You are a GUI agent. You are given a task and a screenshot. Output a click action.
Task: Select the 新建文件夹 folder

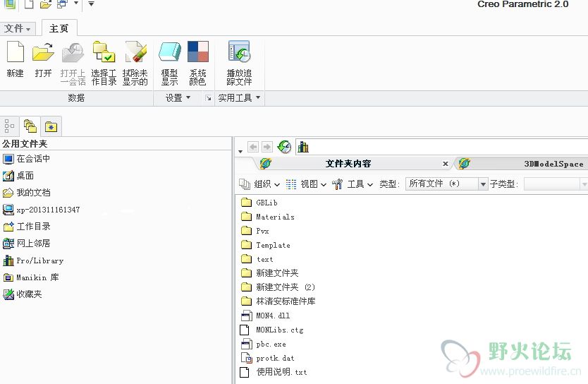(269, 273)
